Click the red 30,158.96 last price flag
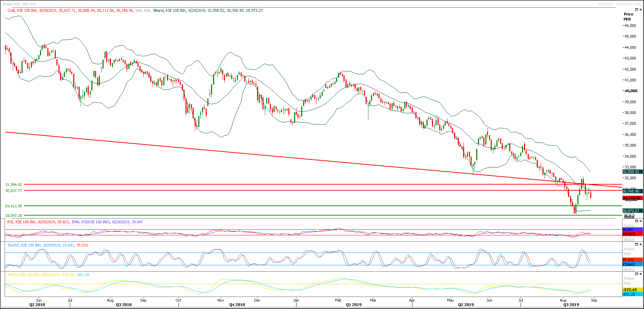This screenshot has height=309, width=644. 631,198
